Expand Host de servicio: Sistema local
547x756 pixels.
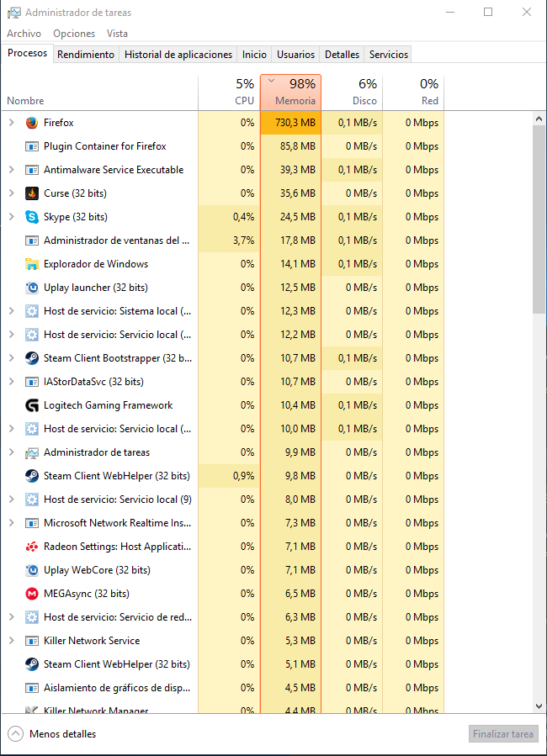pyautogui.click(x=12, y=311)
